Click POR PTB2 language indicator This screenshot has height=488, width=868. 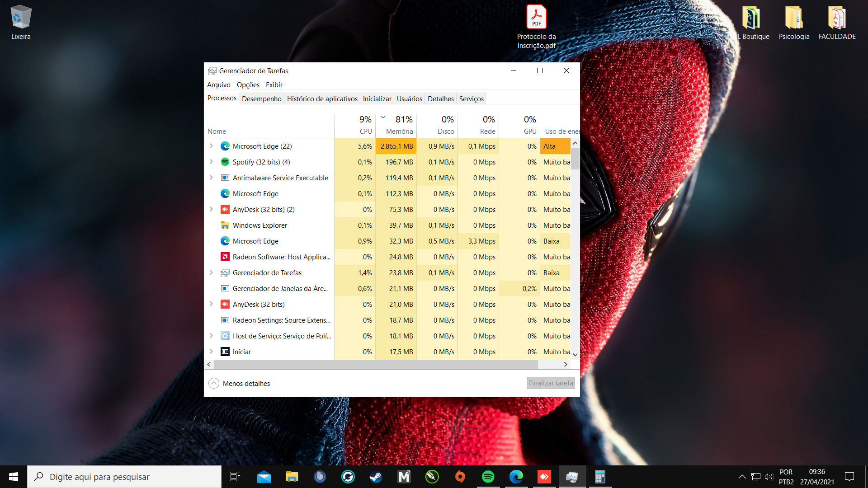786,477
